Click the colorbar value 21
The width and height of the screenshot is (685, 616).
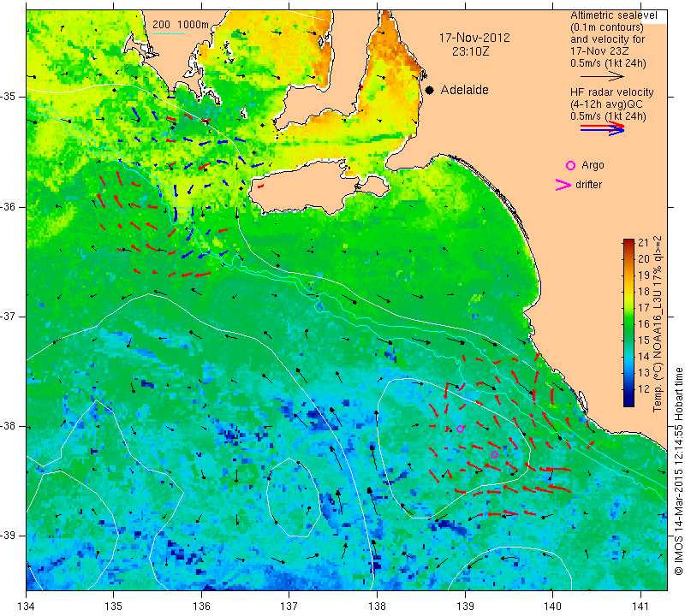[644, 243]
